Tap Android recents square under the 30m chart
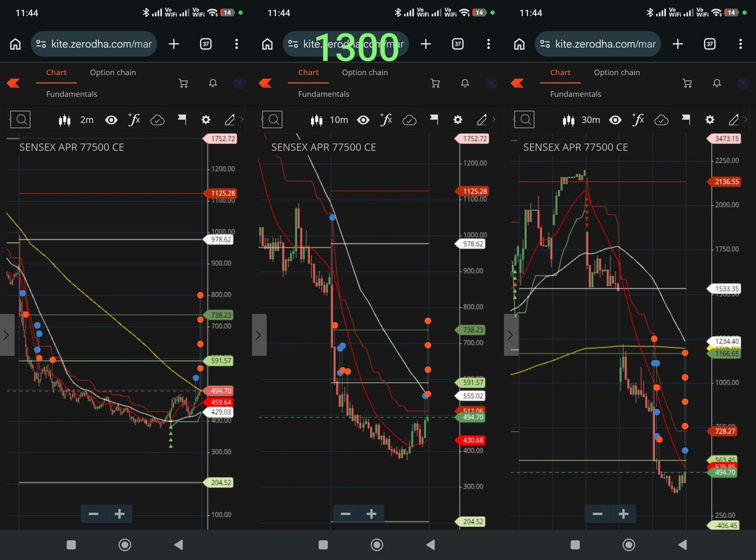Viewport: 756px width, 560px height. pyautogui.click(x=575, y=544)
